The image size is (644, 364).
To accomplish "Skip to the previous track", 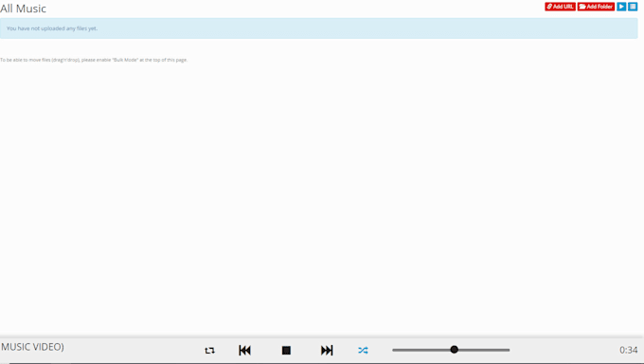I will (x=244, y=351).
